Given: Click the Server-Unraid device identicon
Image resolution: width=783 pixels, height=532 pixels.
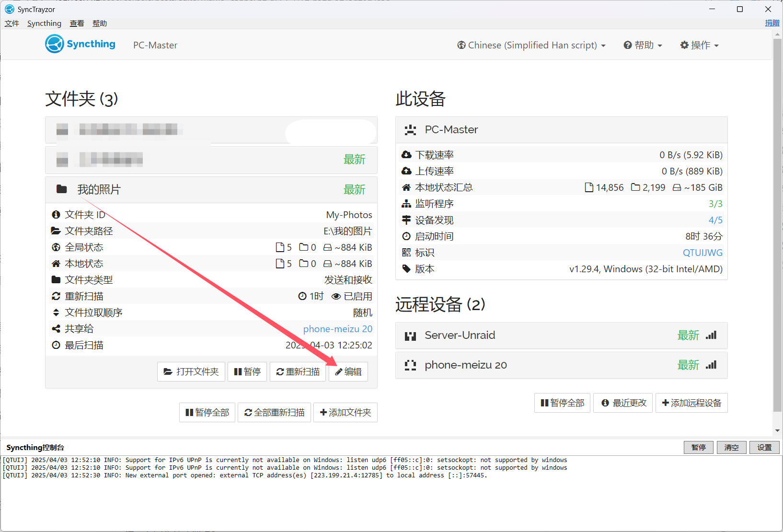Looking at the screenshot, I should tap(410, 336).
